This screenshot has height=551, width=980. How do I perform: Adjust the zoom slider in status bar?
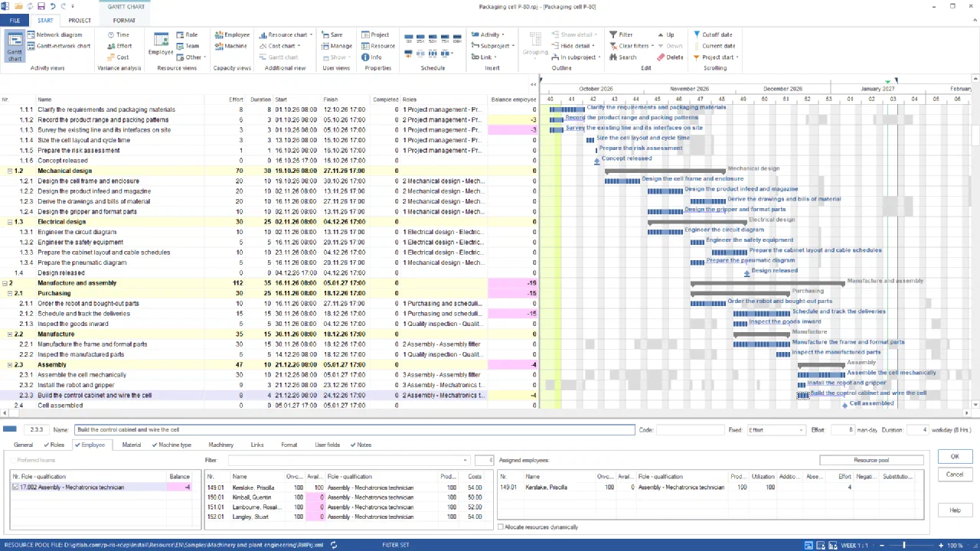(x=905, y=546)
